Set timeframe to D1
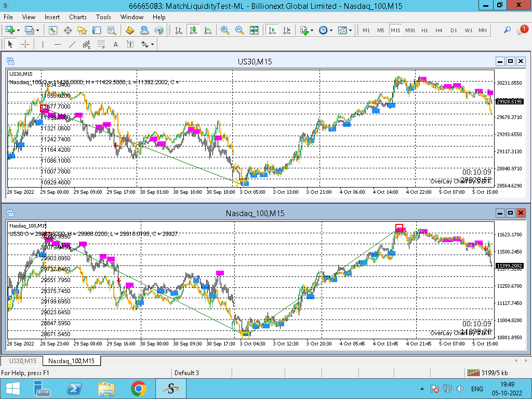Screen dimensions: 532x399 pos(454,31)
